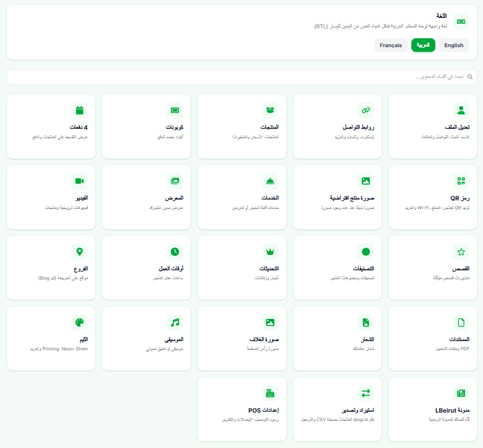Click the التصنيفات card title

click(x=364, y=269)
